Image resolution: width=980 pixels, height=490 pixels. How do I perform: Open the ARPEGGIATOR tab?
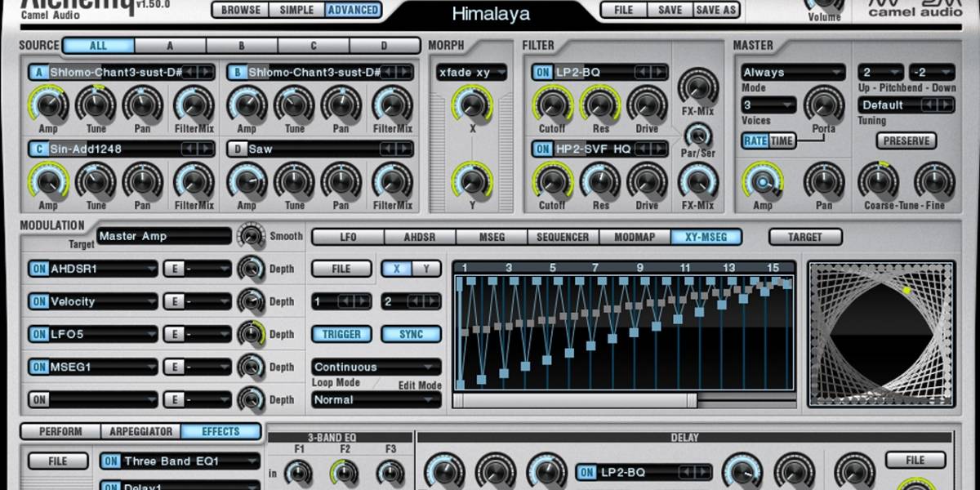pyautogui.click(x=140, y=431)
